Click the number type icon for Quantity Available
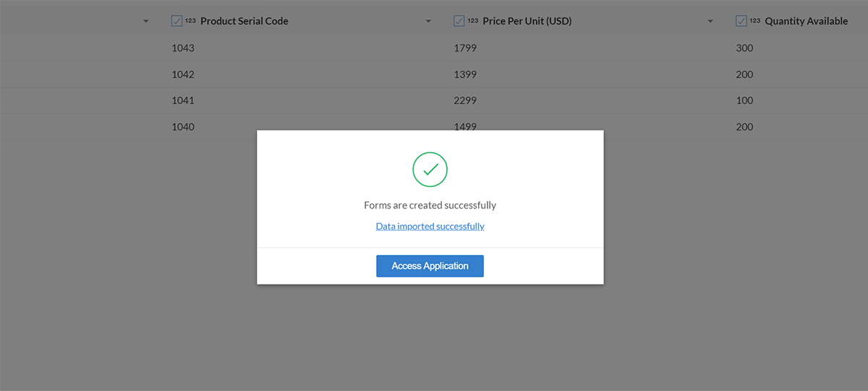The height and width of the screenshot is (391, 868). (x=755, y=21)
